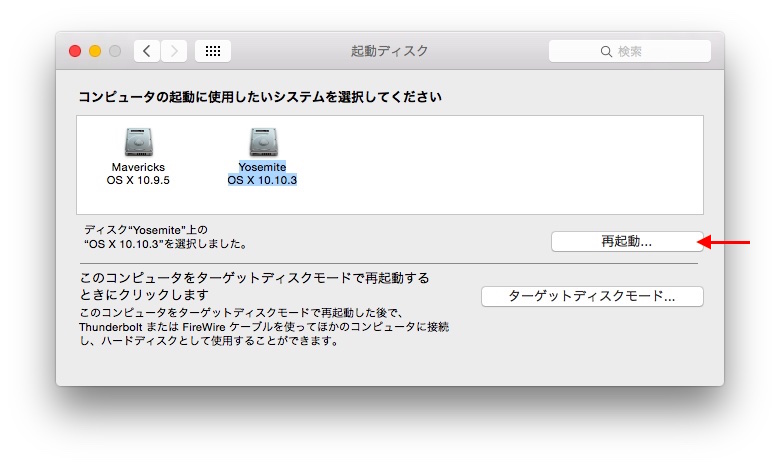Click the "Mavericks" disk name text

(x=138, y=167)
